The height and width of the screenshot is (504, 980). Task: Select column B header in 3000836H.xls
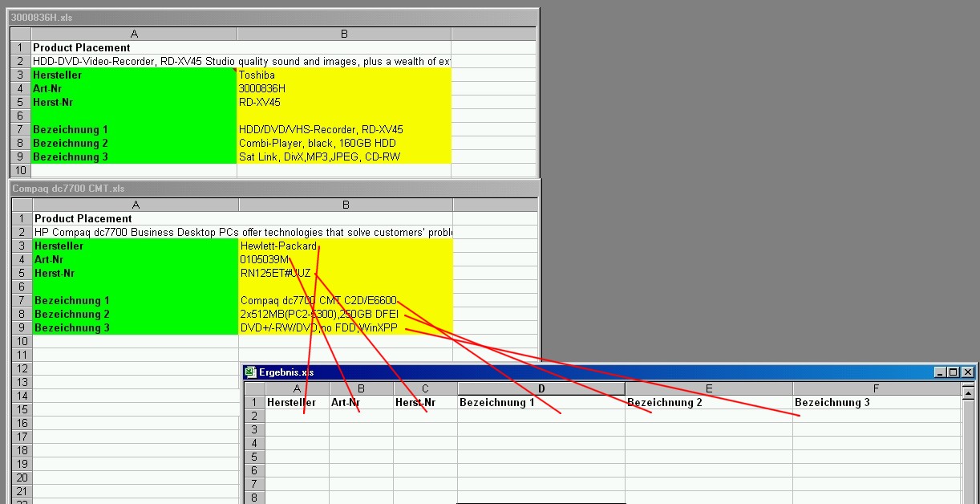[344, 35]
